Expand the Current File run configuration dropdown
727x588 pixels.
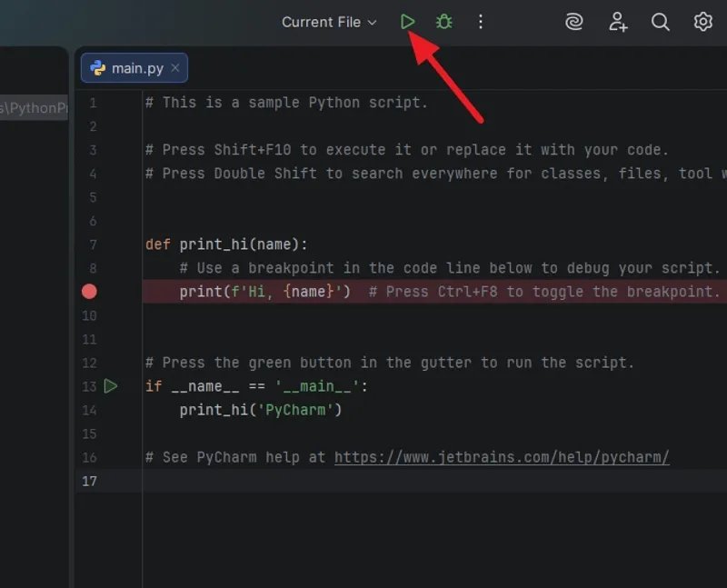(x=329, y=22)
